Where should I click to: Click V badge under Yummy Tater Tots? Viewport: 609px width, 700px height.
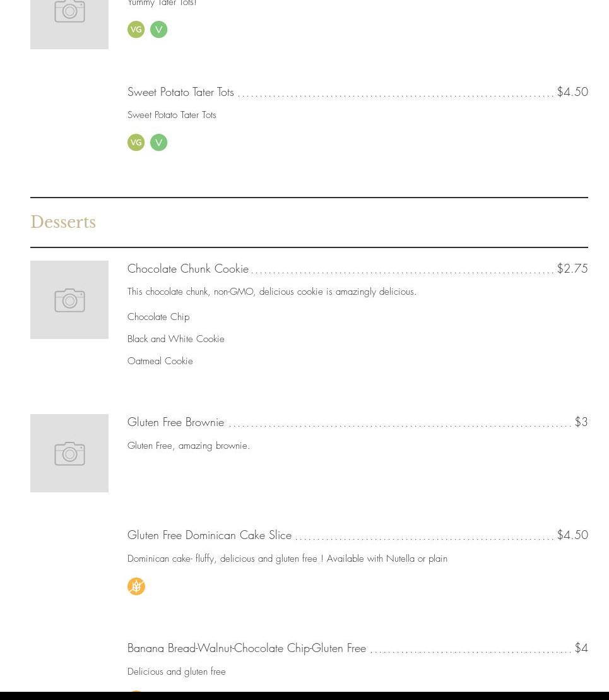coord(158,30)
